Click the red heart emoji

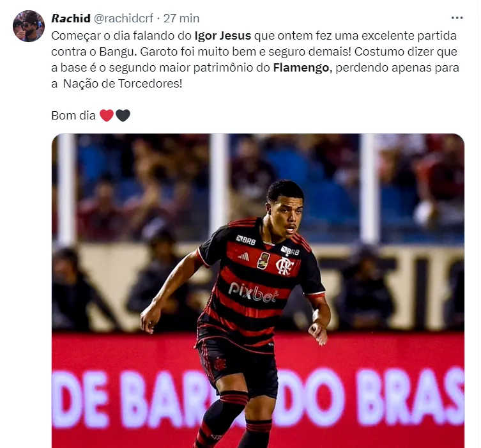point(107,116)
